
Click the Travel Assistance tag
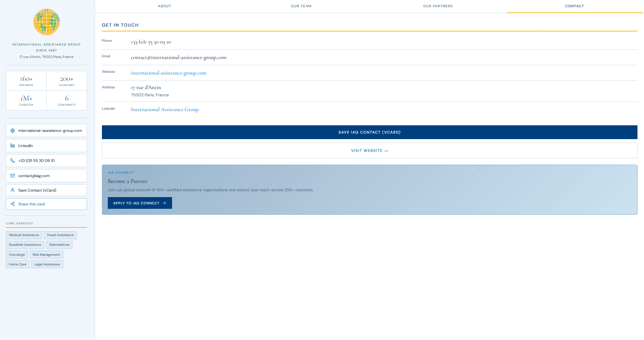coord(60,235)
